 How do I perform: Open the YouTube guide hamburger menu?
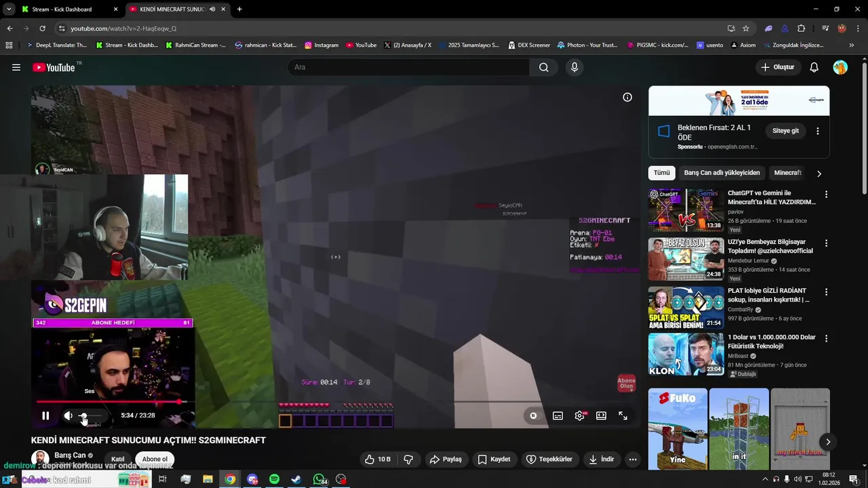[16, 67]
